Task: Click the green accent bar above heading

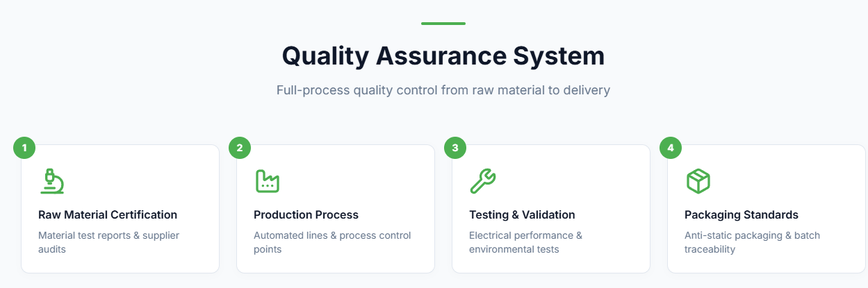Action: tap(443, 24)
